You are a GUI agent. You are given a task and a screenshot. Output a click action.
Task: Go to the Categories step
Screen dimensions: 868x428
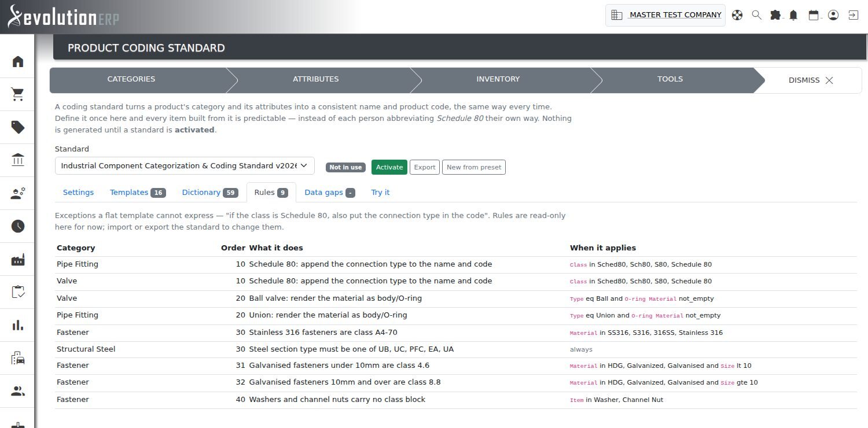coord(131,79)
